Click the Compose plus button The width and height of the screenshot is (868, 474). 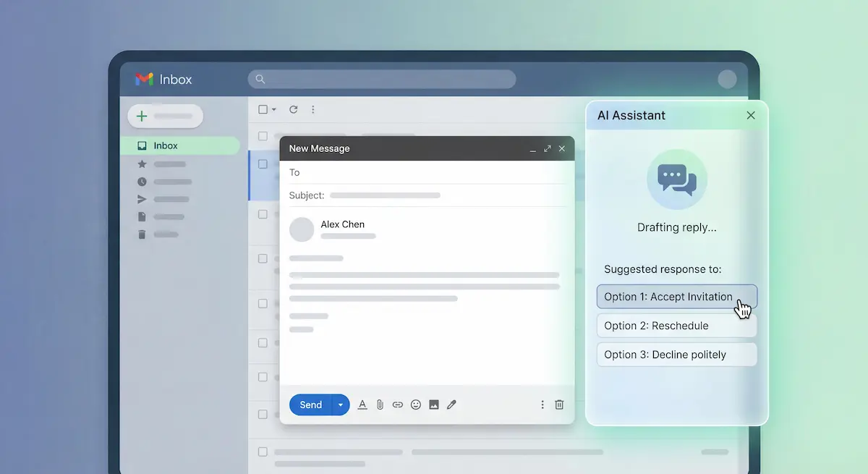click(x=166, y=116)
